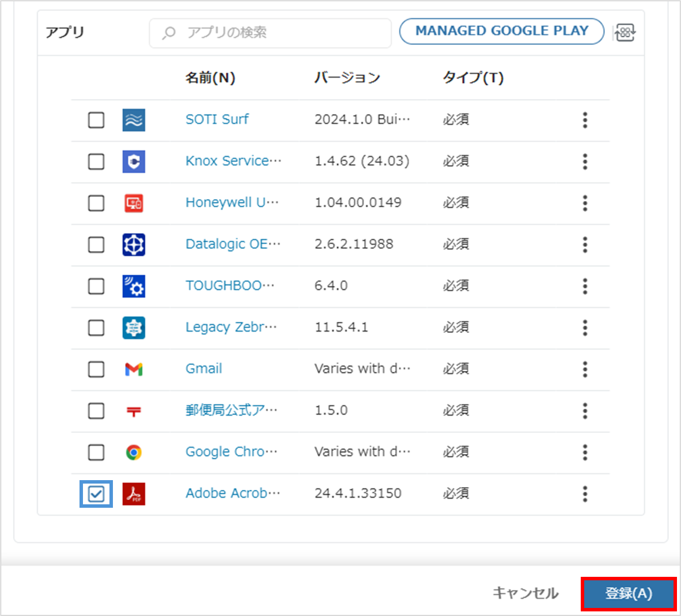The image size is (681, 616).
Task: Open the 郵便局公式ア row kebab menu
Action: click(x=585, y=411)
